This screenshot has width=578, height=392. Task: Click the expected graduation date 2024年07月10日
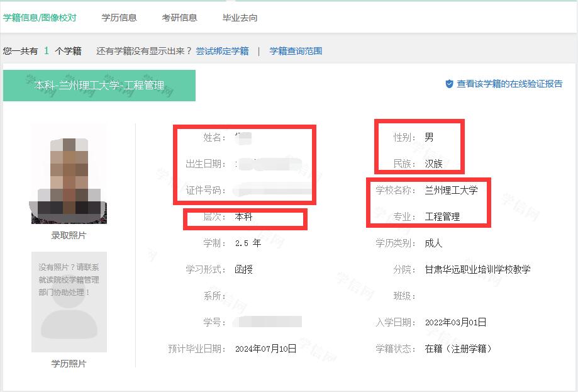[265, 349]
